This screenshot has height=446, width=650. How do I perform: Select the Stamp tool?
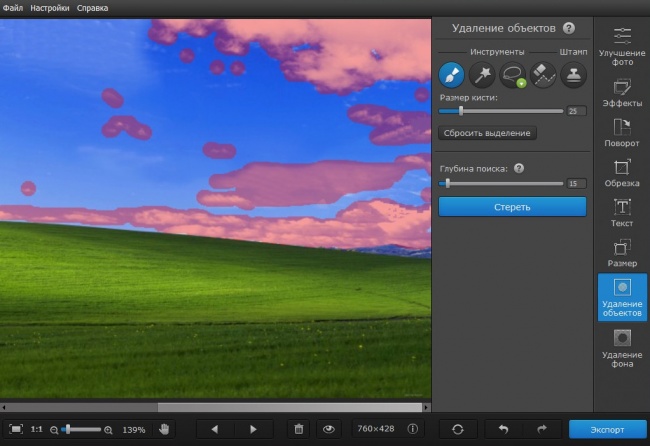coord(573,75)
